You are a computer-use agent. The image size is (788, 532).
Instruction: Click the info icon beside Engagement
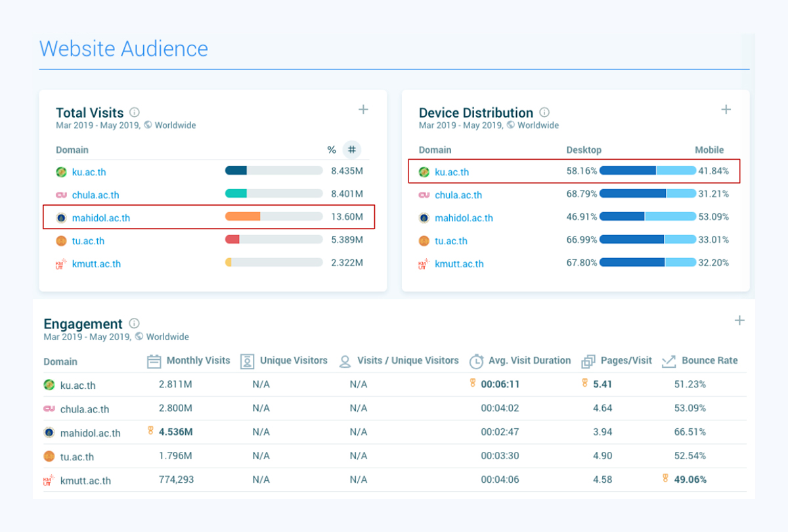(134, 323)
